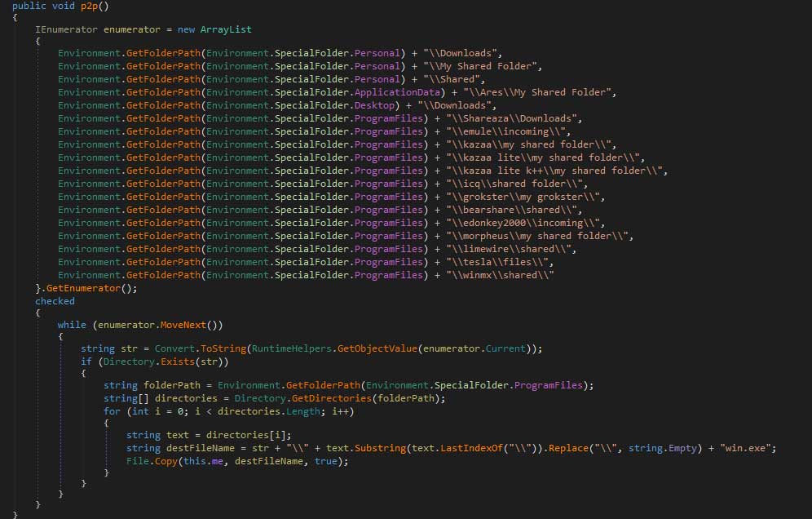Click the "\\emule\\incoming\\" string
Image resolution: width=812 pixels, height=519 pixels.
click(x=506, y=131)
